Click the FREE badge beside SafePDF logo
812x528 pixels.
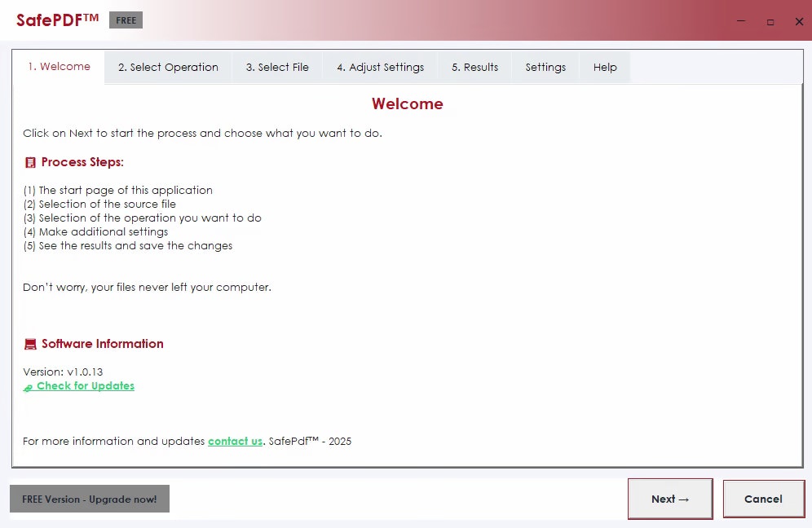126,20
